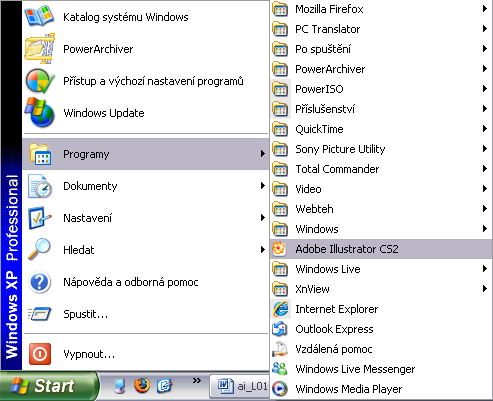493x401 pixels.
Task: Click the Po spuštění folder icon
Action: 280,49
